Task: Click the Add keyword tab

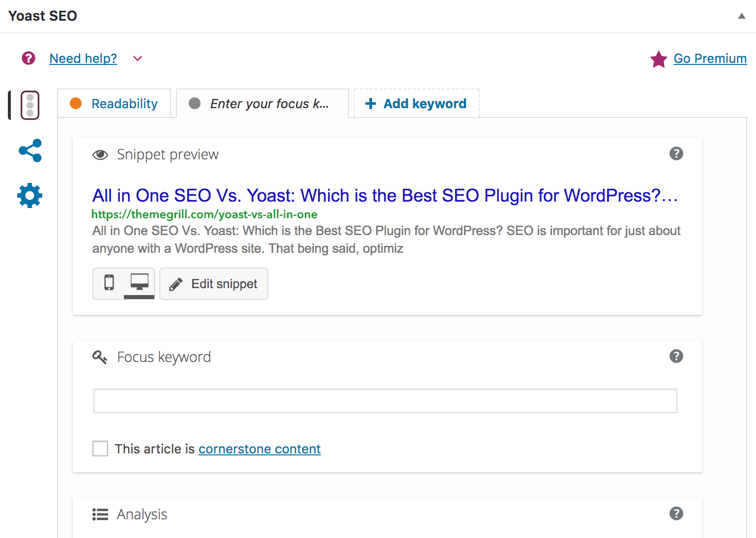Action: click(x=416, y=104)
